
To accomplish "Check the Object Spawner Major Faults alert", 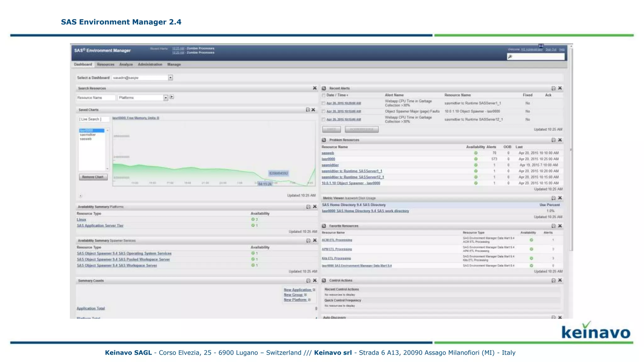I will pos(324,111).
